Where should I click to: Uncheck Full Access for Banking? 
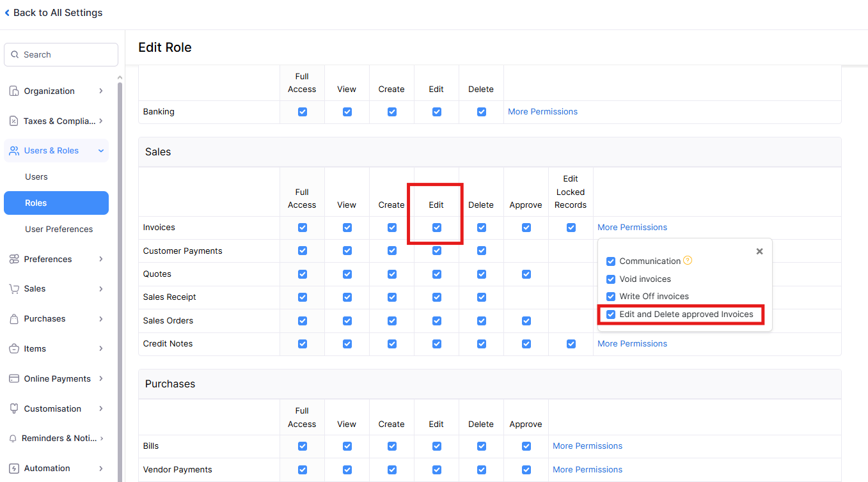pos(303,112)
